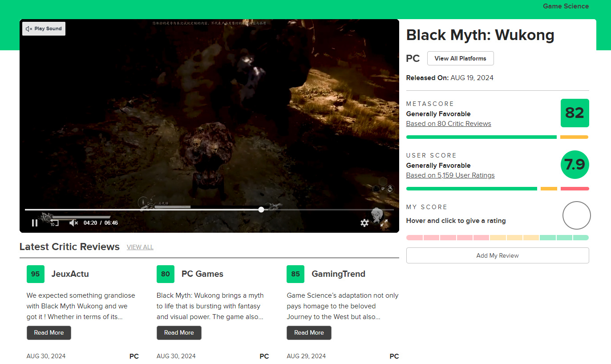Read more of PC Games review
Image resolution: width=611 pixels, height=364 pixels.
pos(179,333)
